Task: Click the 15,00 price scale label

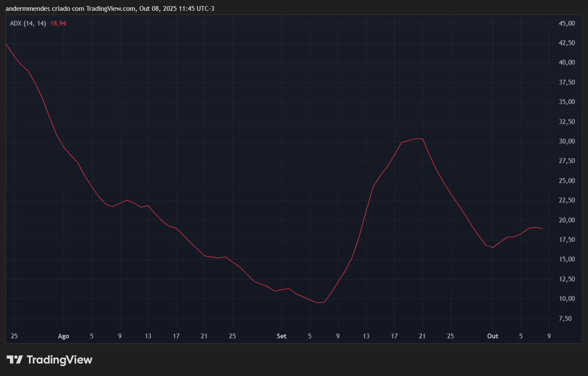Action: point(568,259)
